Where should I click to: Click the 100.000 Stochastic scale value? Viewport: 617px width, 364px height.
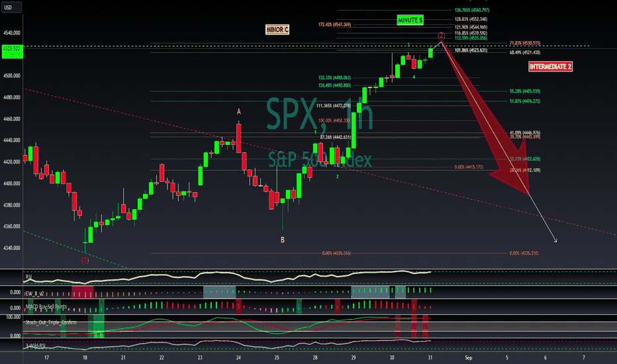[13, 317]
